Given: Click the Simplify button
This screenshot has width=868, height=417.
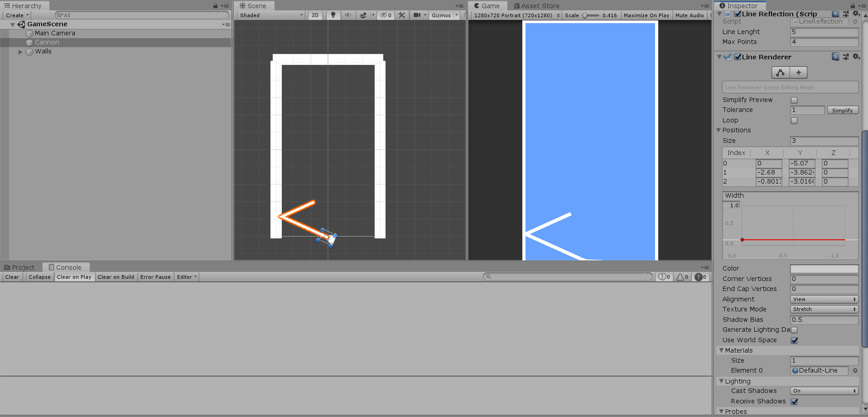Looking at the screenshot, I should pos(842,110).
